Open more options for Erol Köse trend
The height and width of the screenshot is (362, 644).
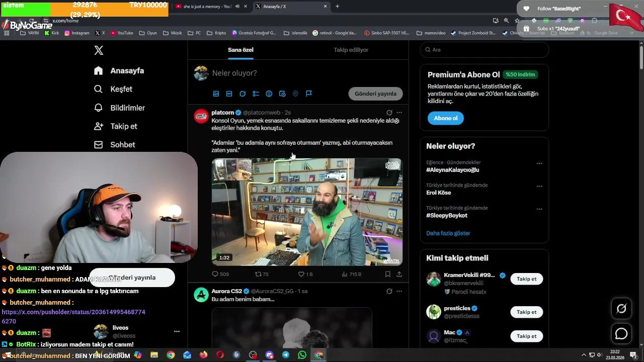(x=539, y=186)
